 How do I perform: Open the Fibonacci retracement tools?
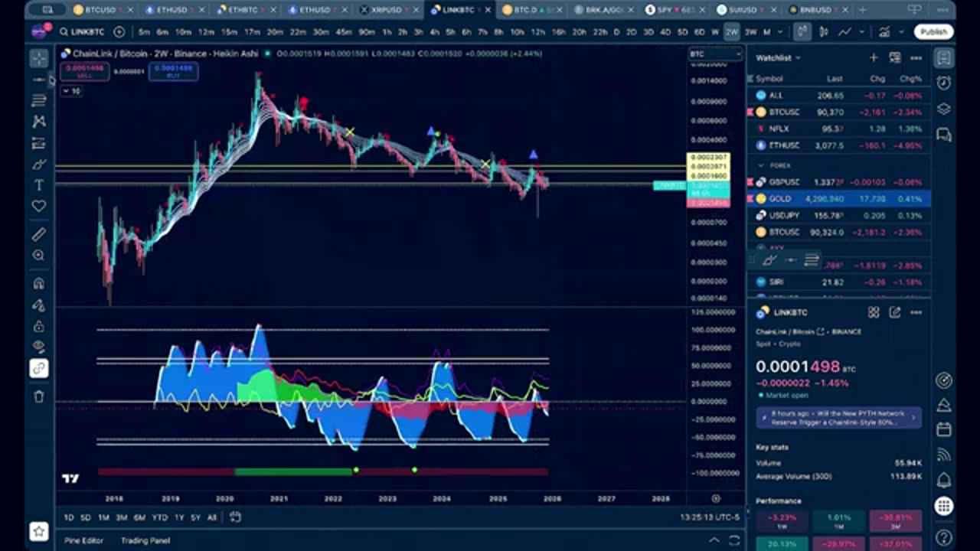[39, 100]
